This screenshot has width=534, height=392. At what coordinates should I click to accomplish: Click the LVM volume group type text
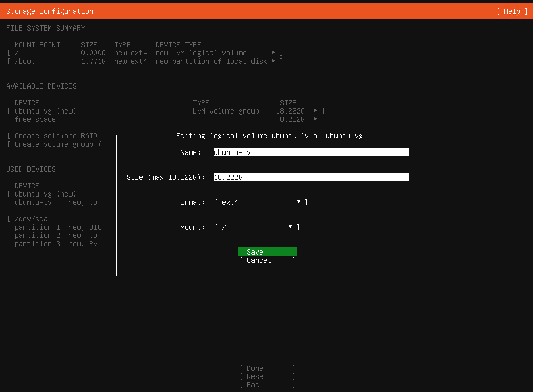[x=226, y=111]
